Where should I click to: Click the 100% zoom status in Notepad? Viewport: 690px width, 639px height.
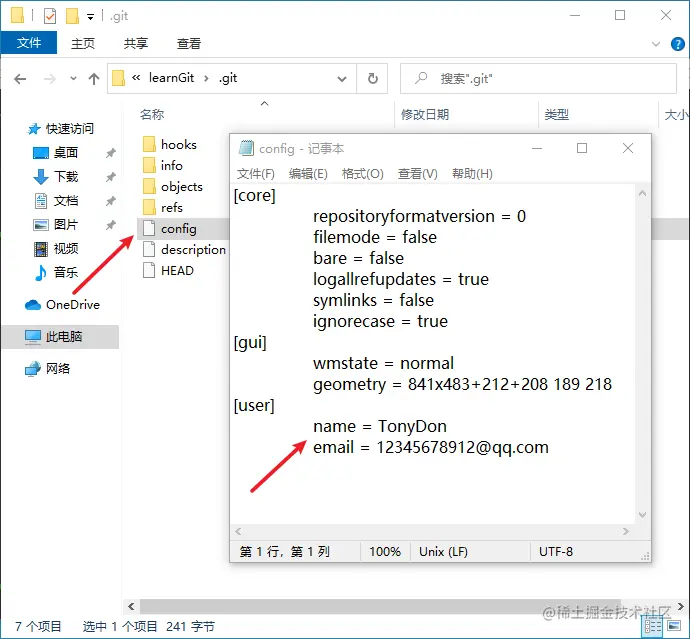pos(385,551)
